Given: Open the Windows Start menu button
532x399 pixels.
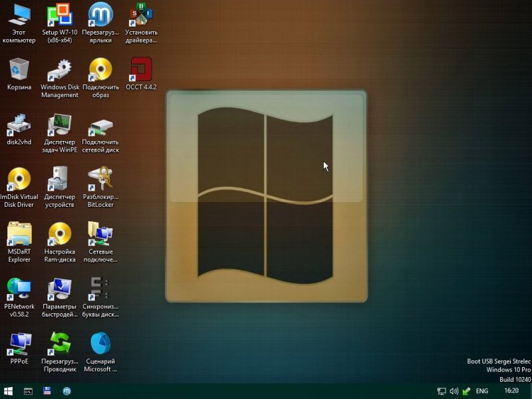Looking at the screenshot, I should coord(8,391).
